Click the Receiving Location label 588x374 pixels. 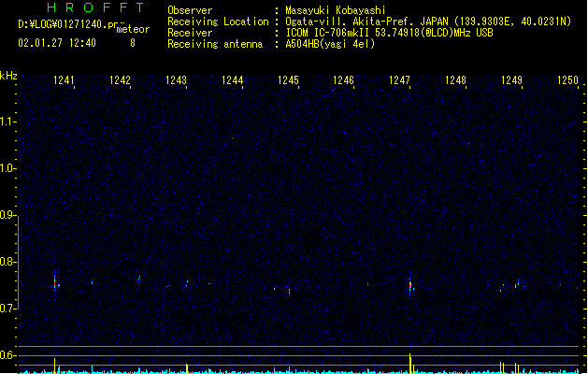point(218,22)
